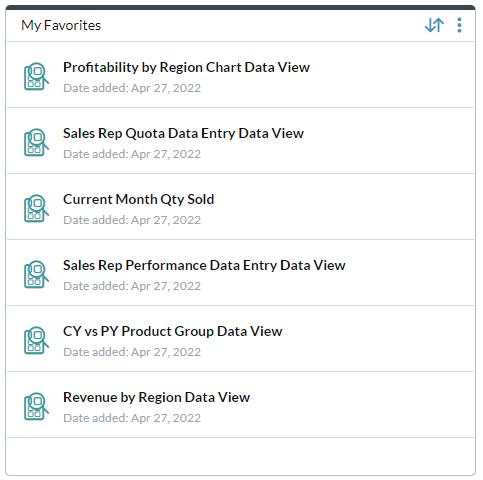Click the sort order arrows icon
483x480 pixels.
coord(434,25)
